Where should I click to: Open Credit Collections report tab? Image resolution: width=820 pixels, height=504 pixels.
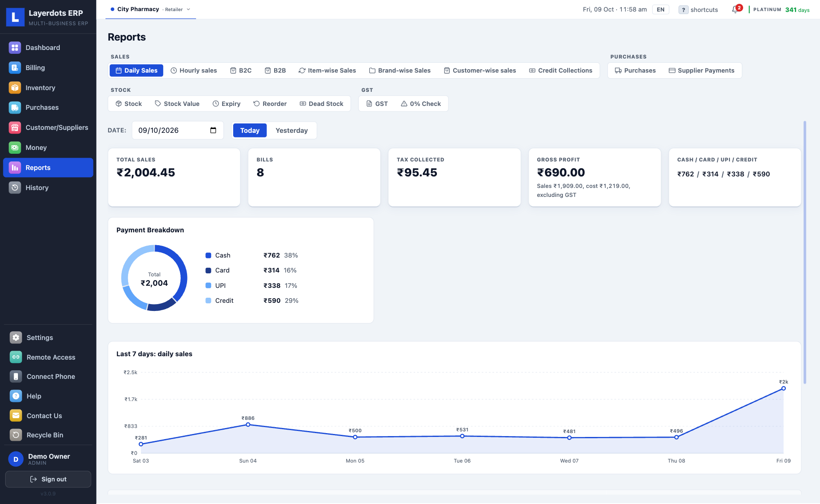coord(561,70)
